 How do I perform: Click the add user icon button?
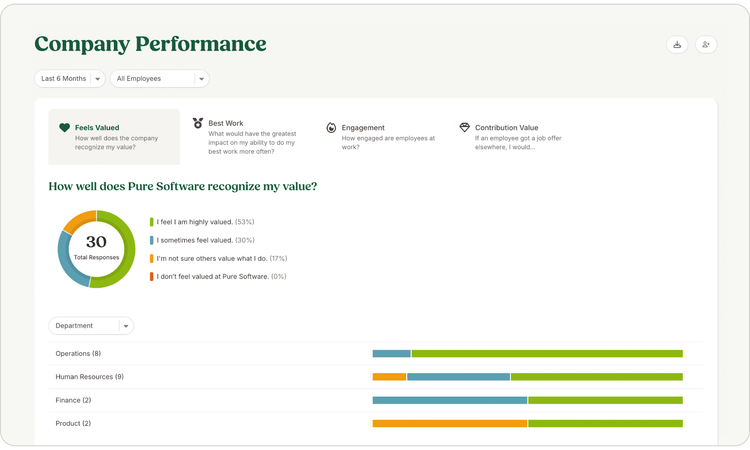click(x=706, y=44)
